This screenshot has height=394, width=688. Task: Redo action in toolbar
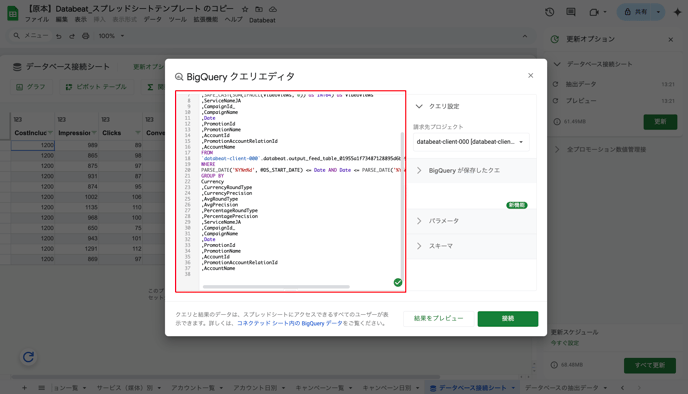pos(72,36)
